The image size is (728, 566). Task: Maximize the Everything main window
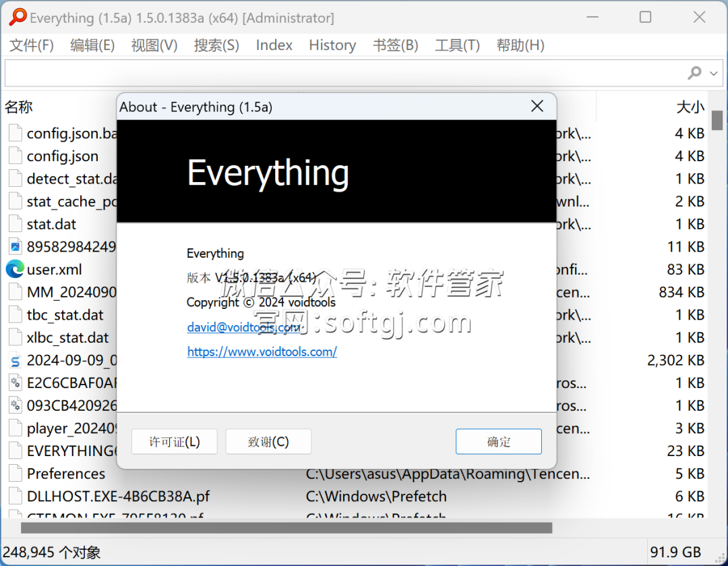[x=645, y=17]
